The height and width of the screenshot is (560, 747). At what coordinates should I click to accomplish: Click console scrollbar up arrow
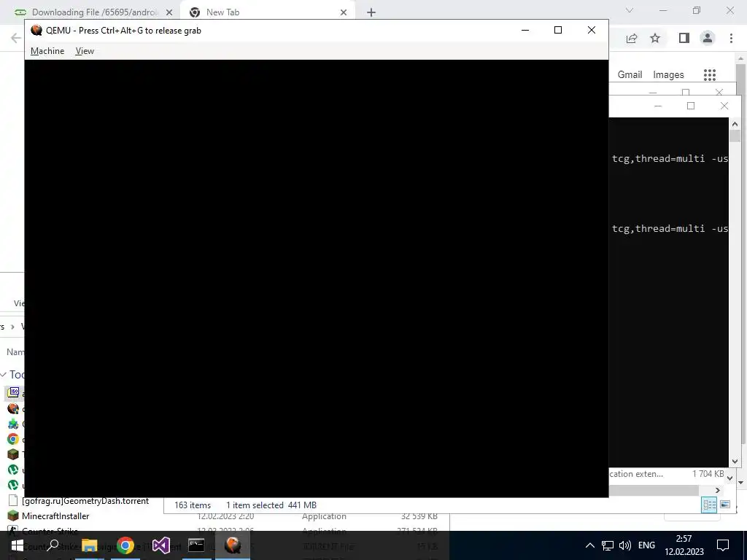tap(735, 124)
